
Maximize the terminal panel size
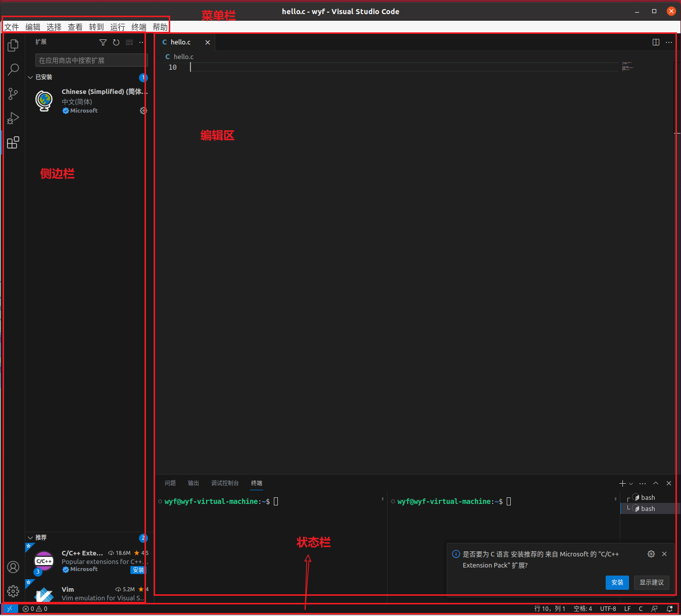click(656, 483)
